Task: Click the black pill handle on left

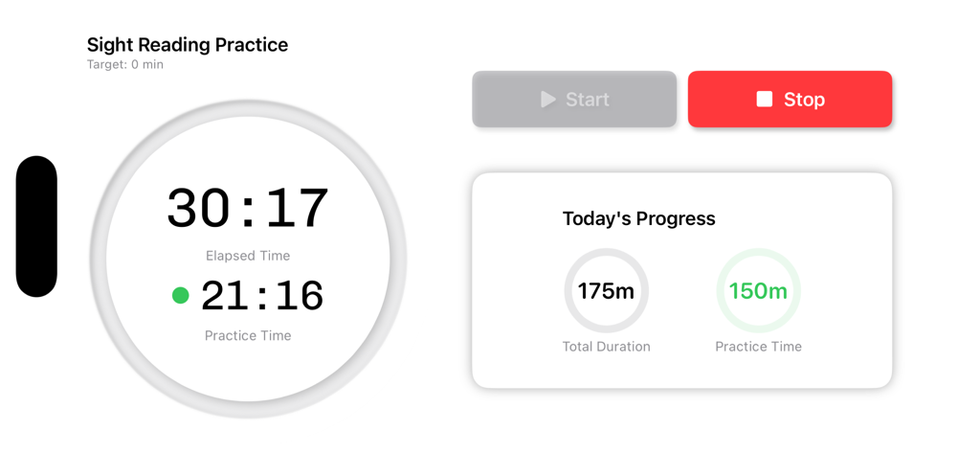Action: click(36, 227)
